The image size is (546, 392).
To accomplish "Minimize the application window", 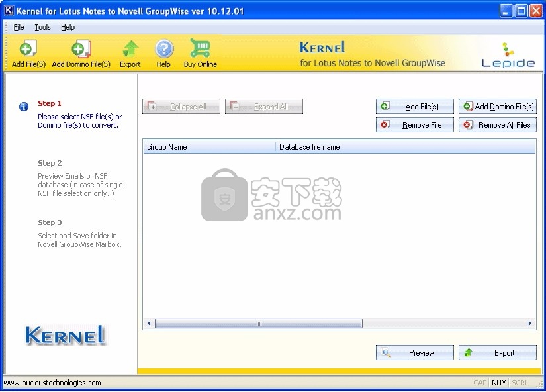I will pos(506,11).
